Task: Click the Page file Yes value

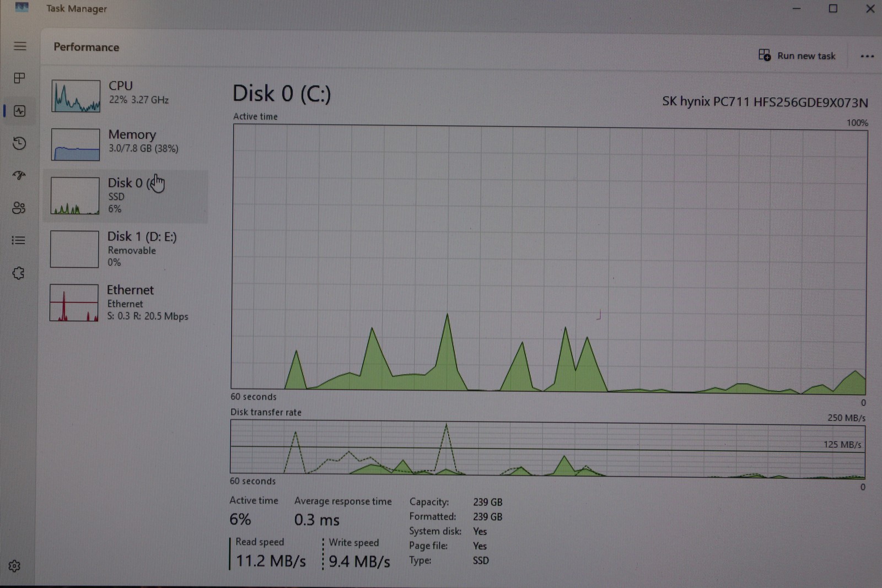Action: pos(480,546)
